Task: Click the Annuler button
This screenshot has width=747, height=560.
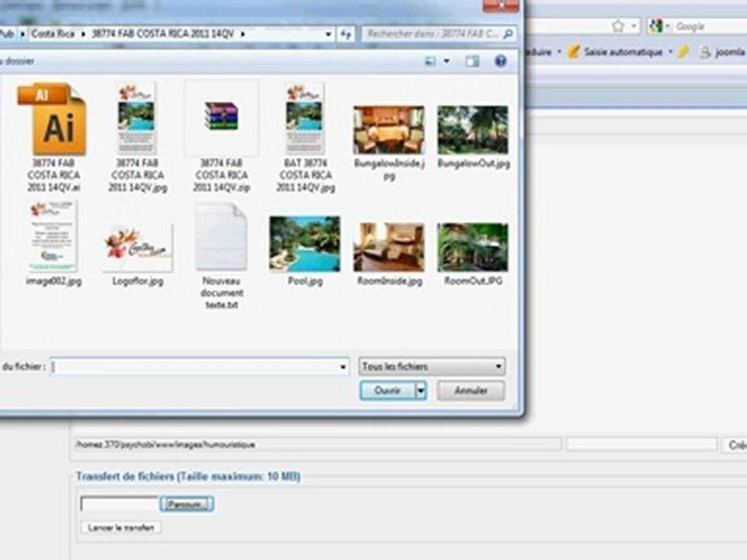Action: 471,390
